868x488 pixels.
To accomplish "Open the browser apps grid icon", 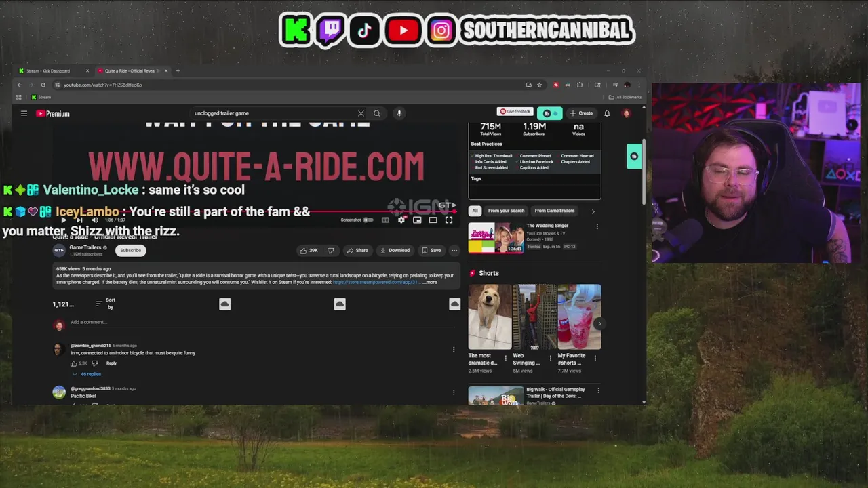I will (19, 97).
